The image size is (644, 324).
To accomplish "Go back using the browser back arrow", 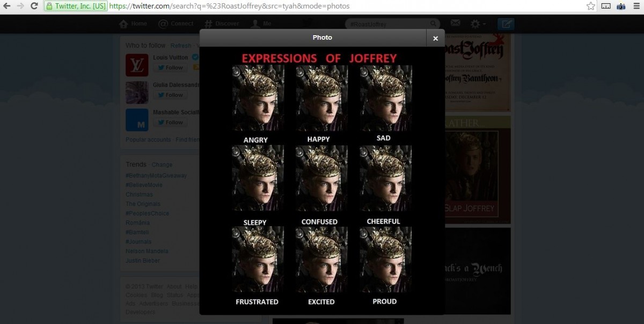I will [7, 6].
